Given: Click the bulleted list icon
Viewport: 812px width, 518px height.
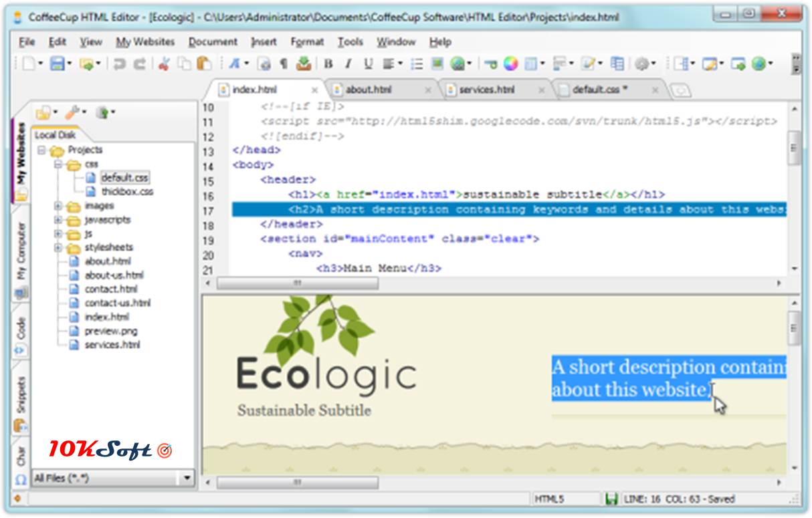Looking at the screenshot, I should pyautogui.click(x=417, y=64).
